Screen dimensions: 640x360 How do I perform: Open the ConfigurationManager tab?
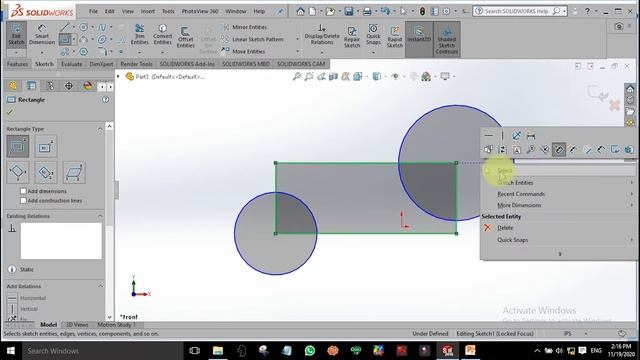coord(50,86)
